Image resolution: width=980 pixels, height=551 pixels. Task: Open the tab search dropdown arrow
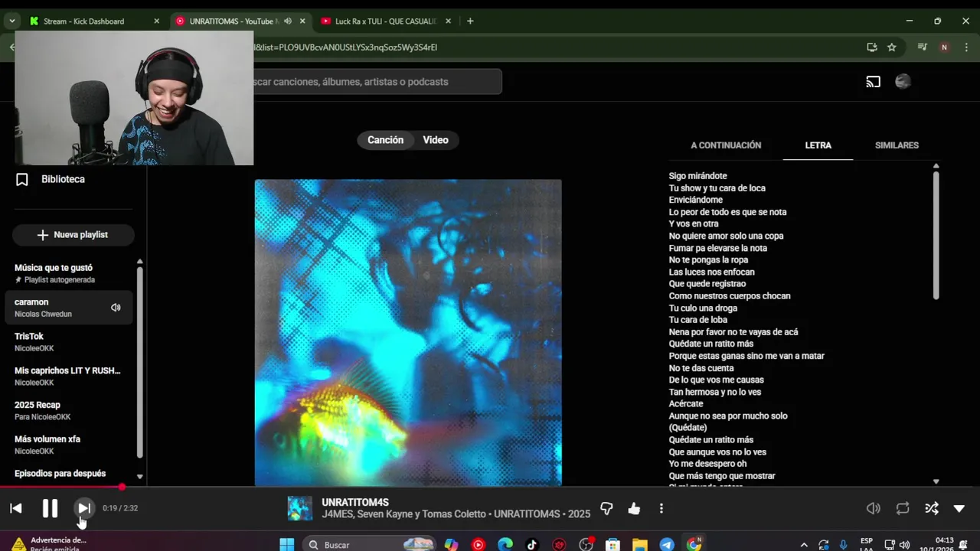[12, 21]
